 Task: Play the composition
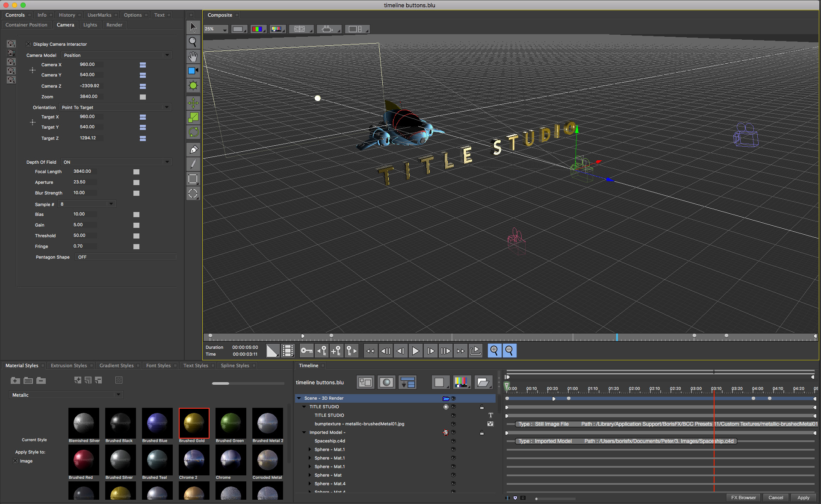(415, 351)
